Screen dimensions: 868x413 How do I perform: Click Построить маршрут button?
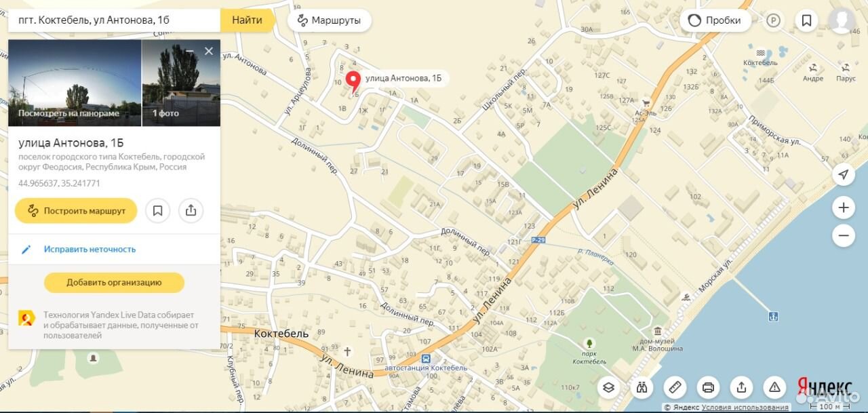tap(76, 211)
